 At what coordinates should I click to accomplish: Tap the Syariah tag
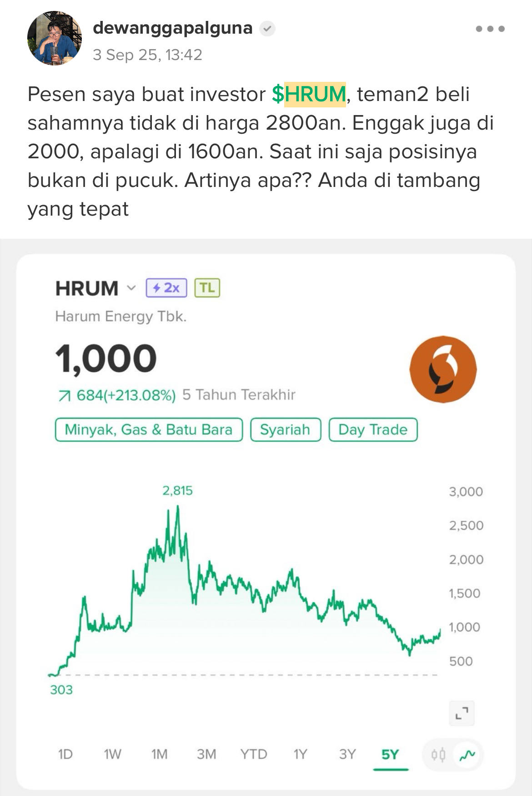click(286, 430)
